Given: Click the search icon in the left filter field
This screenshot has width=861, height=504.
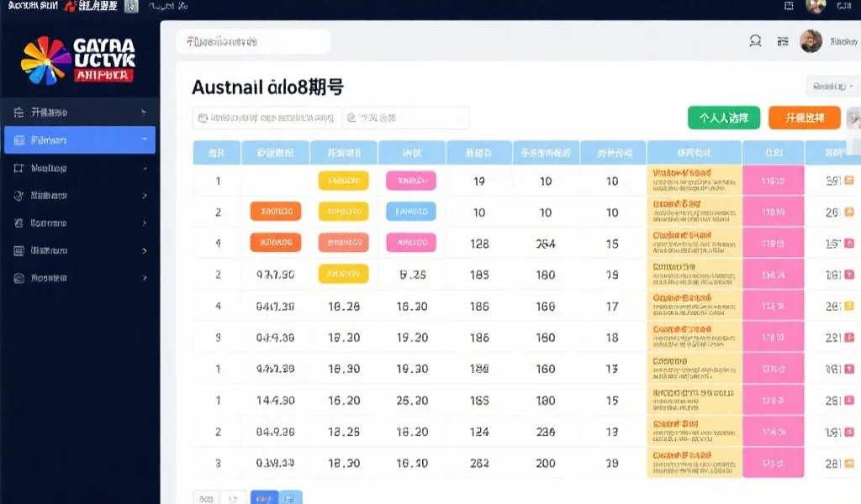Looking at the screenshot, I should click(203, 118).
